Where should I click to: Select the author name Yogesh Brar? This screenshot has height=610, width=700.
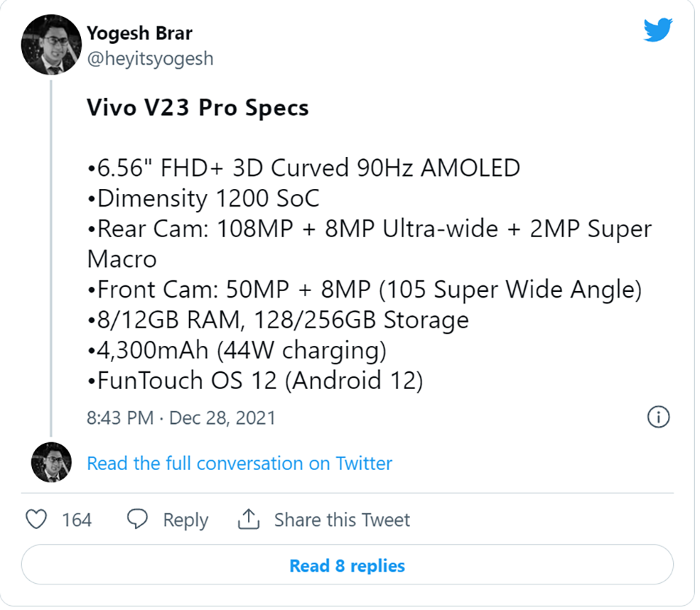coord(139,33)
